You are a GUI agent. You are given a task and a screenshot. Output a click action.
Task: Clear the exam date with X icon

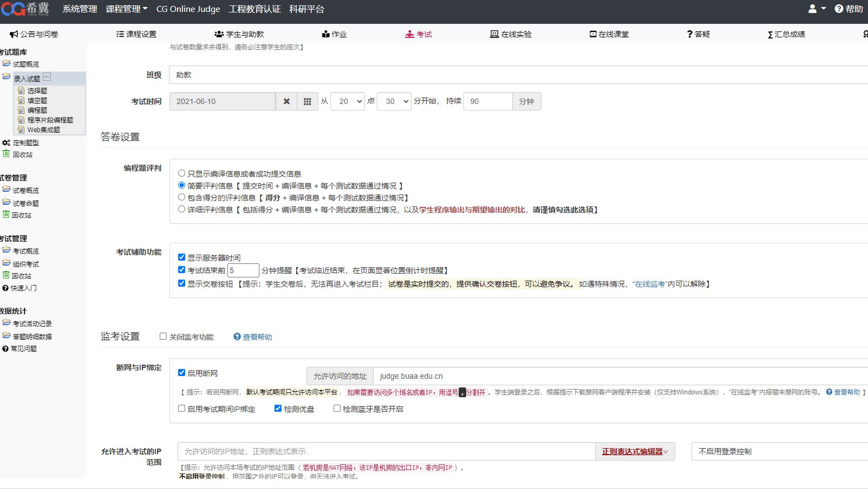pyautogui.click(x=286, y=101)
